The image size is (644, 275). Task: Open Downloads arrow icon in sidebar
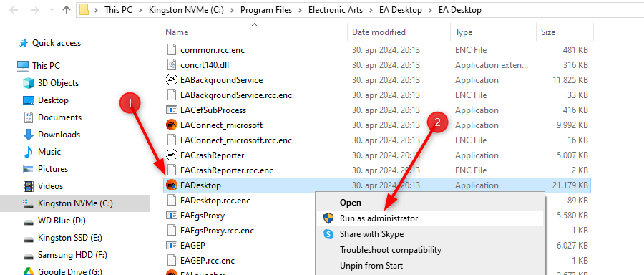(29, 135)
